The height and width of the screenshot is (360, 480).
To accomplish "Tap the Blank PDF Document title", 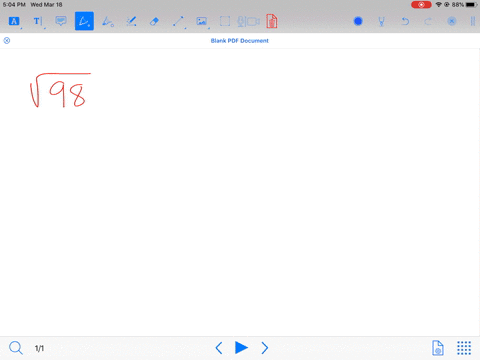I will (240, 41).
